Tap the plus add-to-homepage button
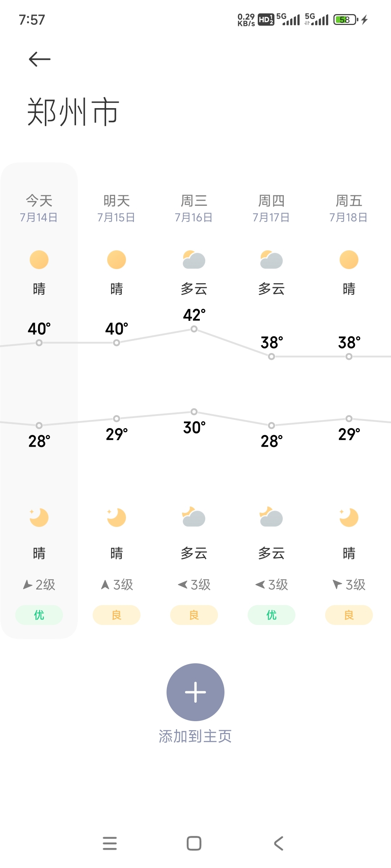Screen dimensions: 391x868 195,692
